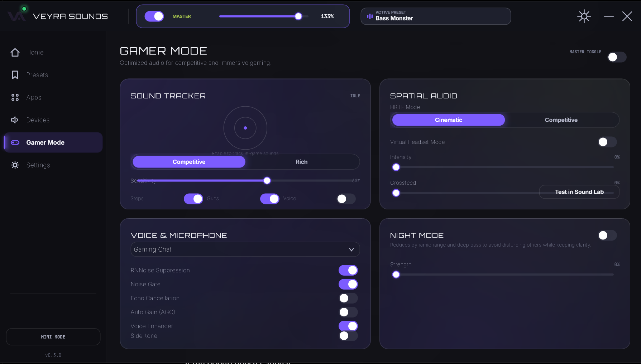Click the Sound Tracker radar display
Viewport: 641px width, 364px height.
point(245,128)
